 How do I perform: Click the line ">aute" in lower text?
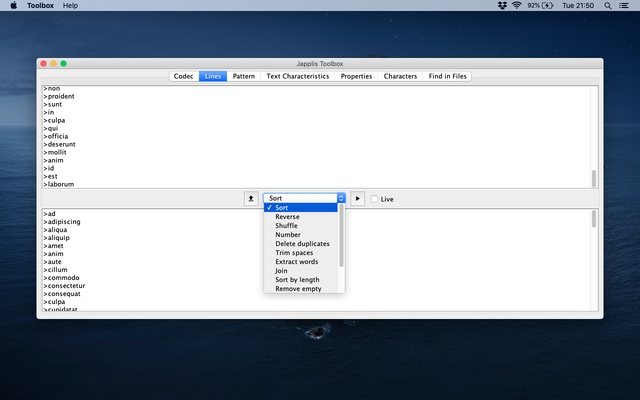[53, 262]
